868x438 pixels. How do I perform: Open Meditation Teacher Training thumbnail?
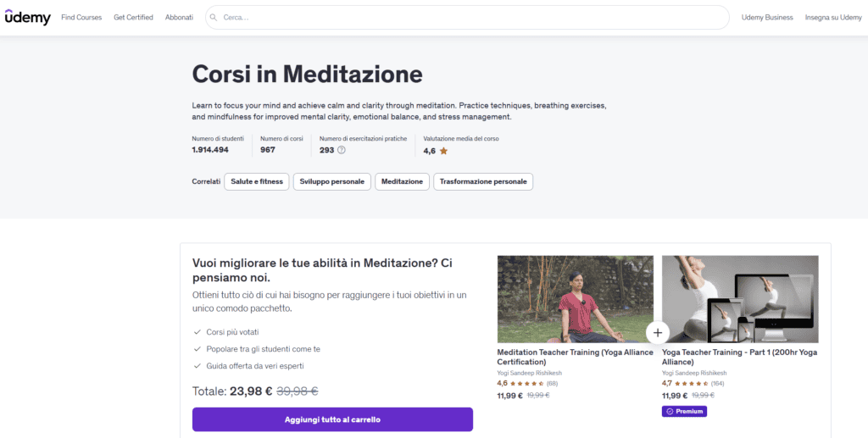[576, 299]
